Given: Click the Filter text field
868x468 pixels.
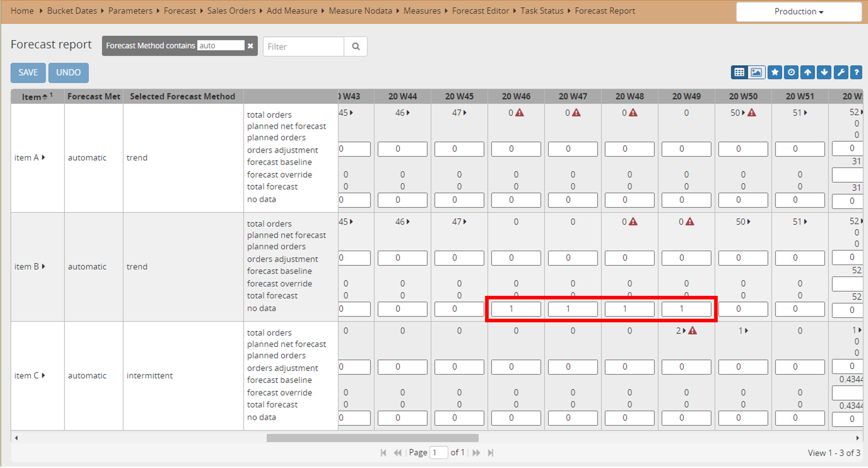Looking at the screenshot, I should point(304,46).
